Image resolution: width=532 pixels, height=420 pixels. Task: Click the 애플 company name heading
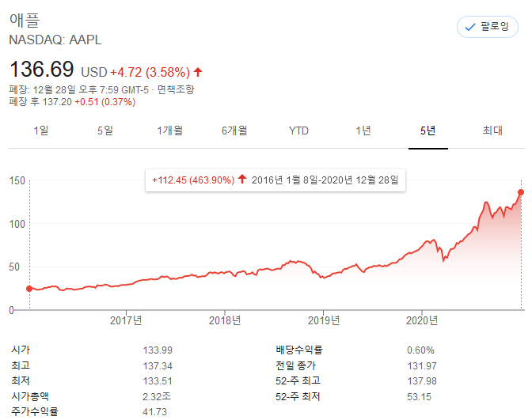point(25,20)
